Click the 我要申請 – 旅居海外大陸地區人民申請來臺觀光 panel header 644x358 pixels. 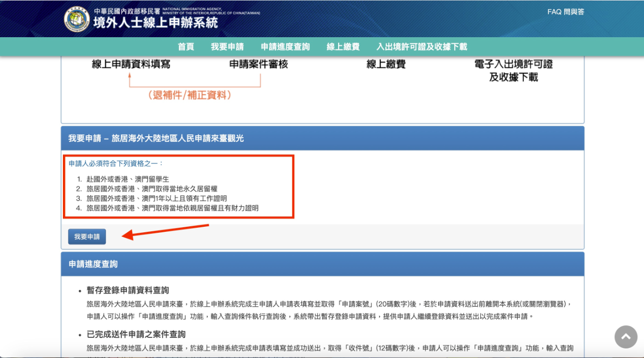[323, 138]
